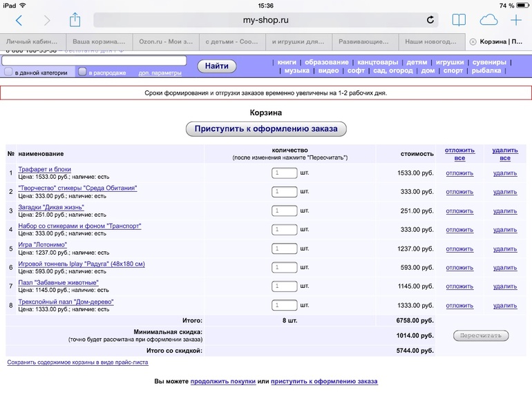Open 'Трафарет и блоки' product link
Screen dimensions: 532x399
[x=44, y=169]
